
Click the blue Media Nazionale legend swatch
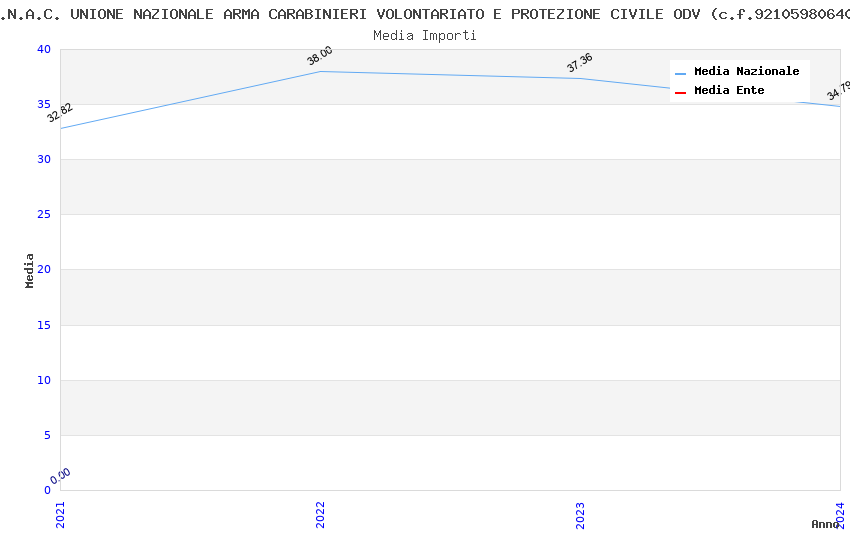click(x=681, y=73)
